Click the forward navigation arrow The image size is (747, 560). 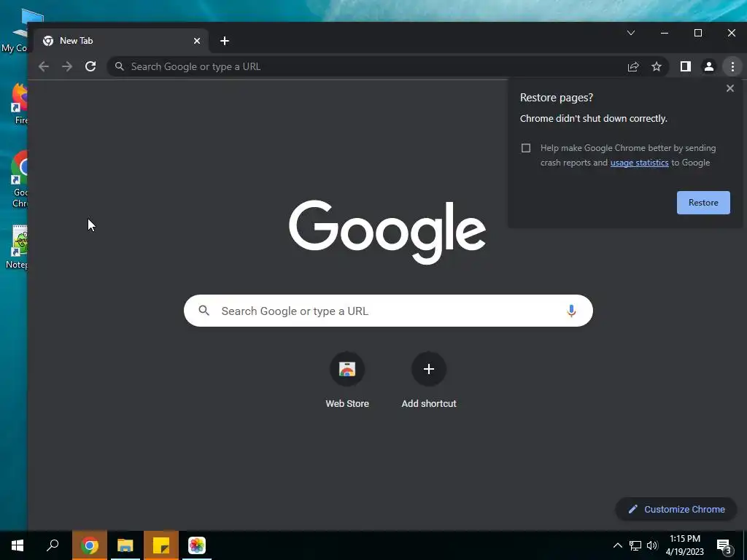67,66
